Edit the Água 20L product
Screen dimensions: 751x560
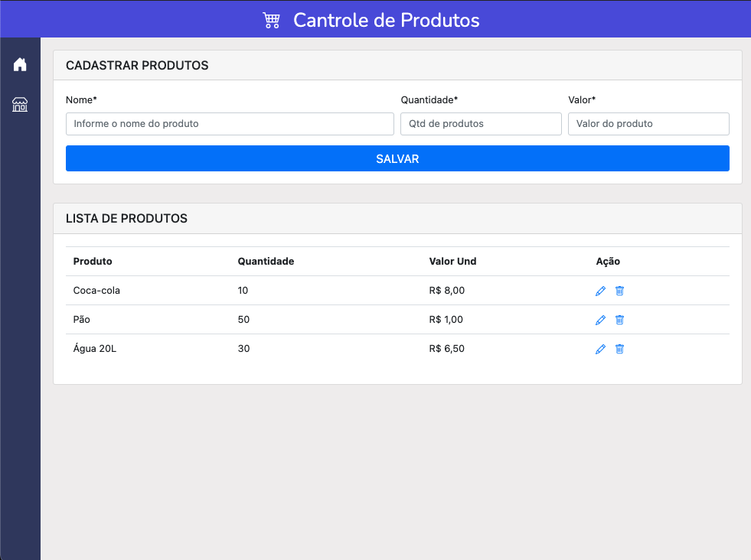600,349
